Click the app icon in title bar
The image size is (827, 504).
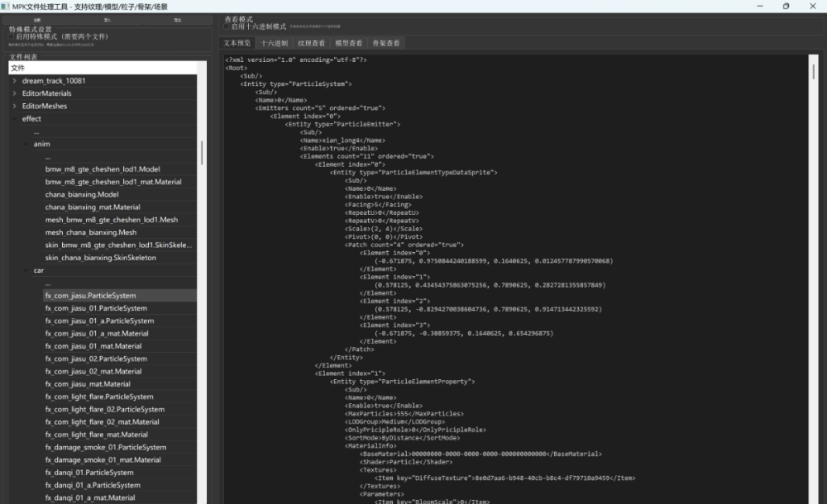point(5,7)
